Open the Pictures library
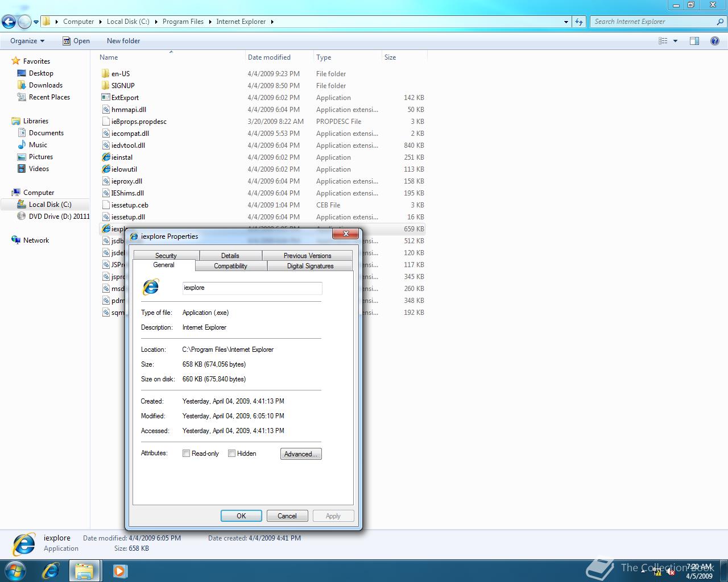Image resolution: width=728 pixels, height=582 pixels. tap(41, 157)
